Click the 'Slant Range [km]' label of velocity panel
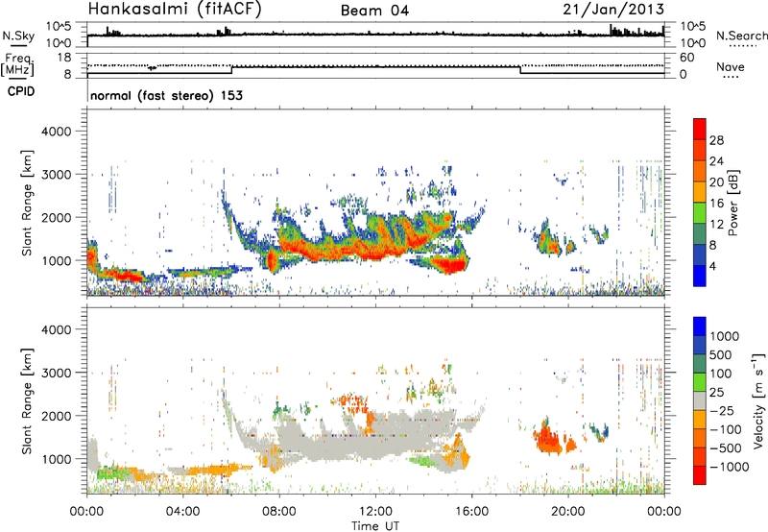The height and width of the screenshot is (532, 768). tap(27, 400)
